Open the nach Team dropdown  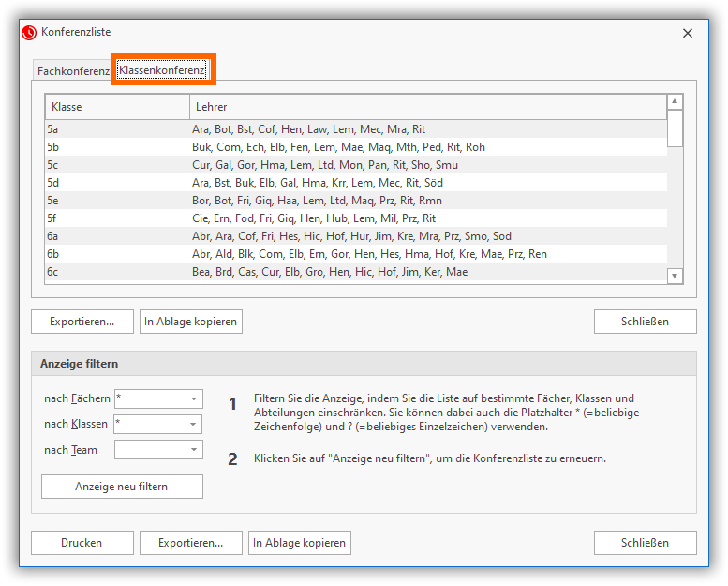tap(194, 450)
